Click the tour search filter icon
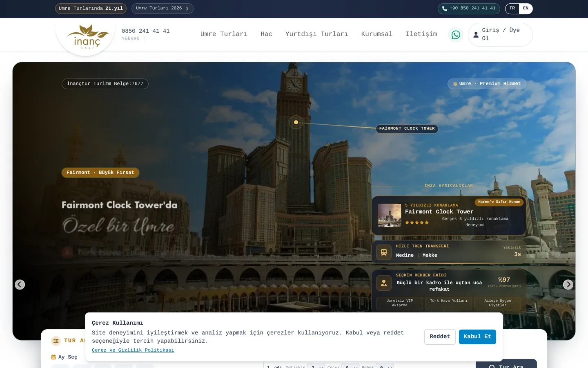 [56, 341]
